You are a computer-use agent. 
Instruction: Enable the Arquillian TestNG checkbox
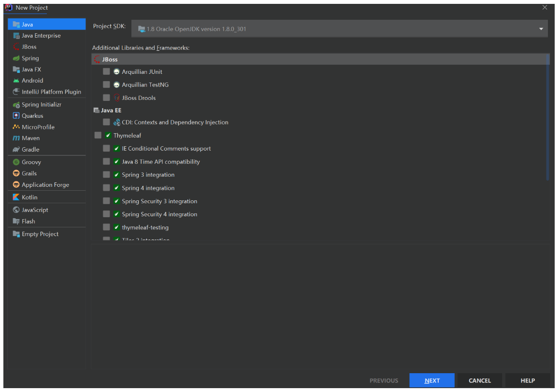[x=106, y=85]
